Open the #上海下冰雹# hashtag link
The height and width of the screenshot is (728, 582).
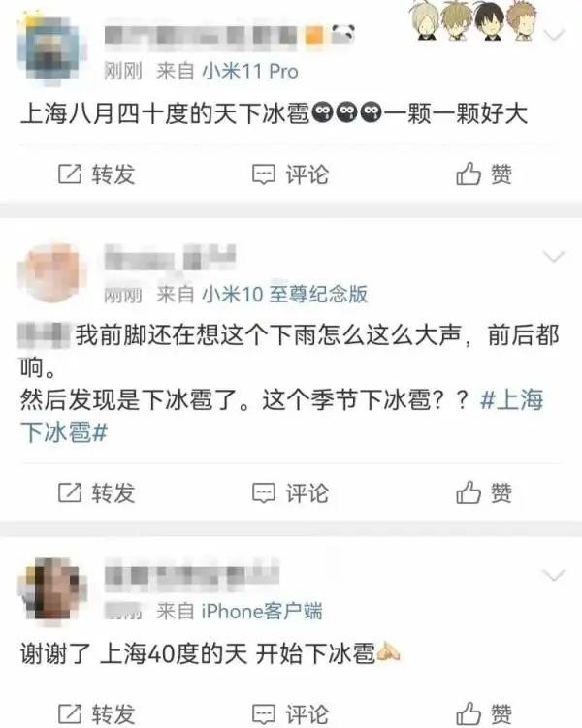click(x=281, y=416)
